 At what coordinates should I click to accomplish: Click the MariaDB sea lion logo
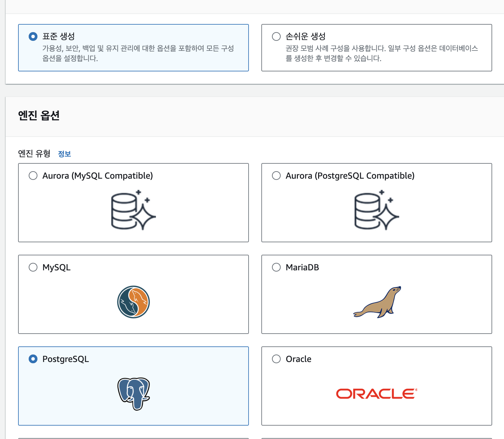point(377,302)
